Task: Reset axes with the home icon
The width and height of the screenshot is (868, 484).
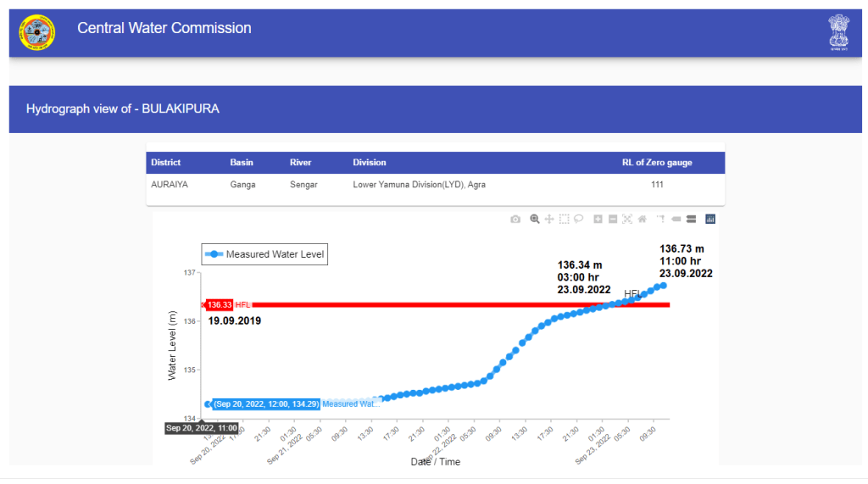Action: [x=642, y=219]
